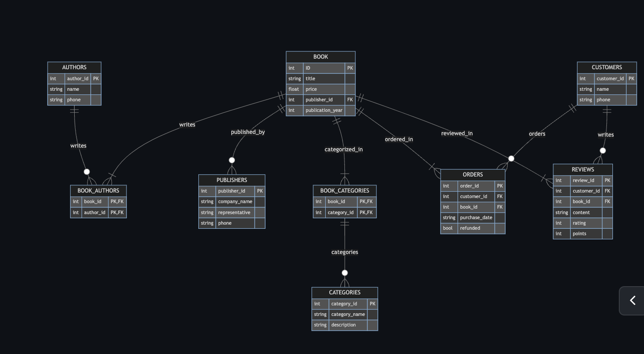The height and width of the screenshot is (354, 644).
Task: Select the PUBLISHERS entity header
Action: pos(232,180)
